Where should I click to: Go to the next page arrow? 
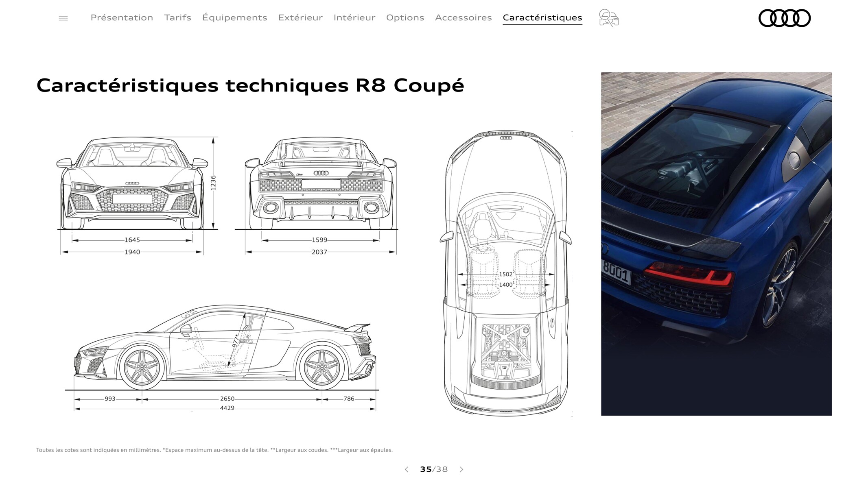461,469
